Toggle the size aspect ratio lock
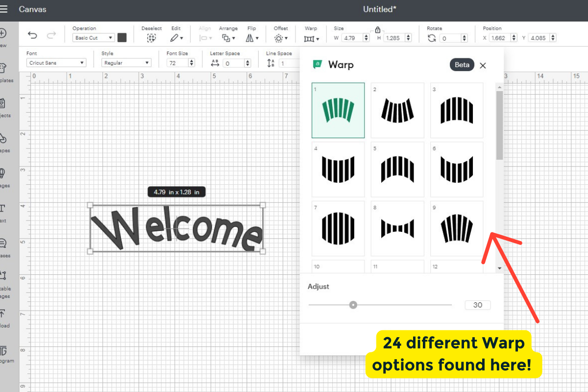 (377, 30)
